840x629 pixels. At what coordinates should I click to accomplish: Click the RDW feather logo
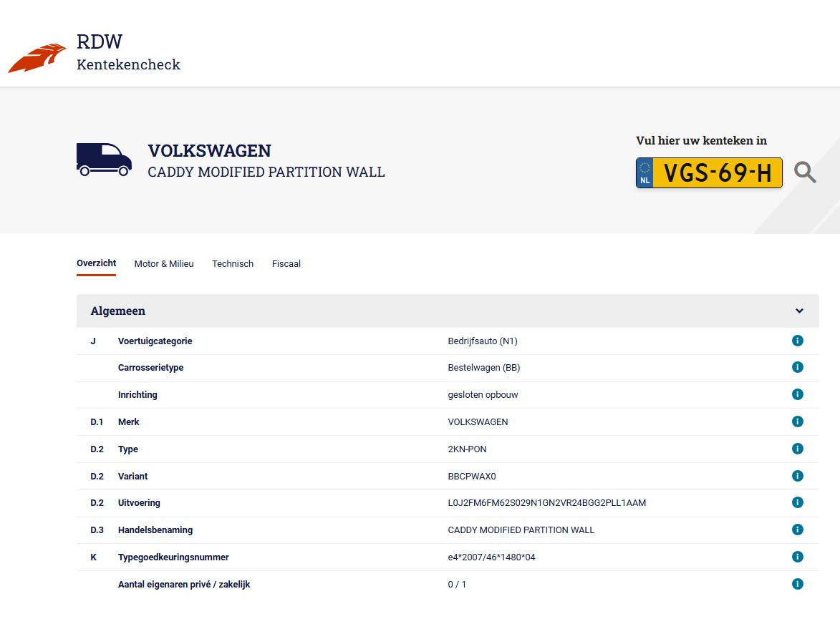[x=37, y=59]
